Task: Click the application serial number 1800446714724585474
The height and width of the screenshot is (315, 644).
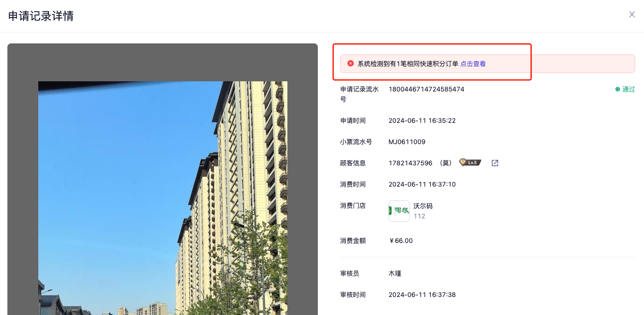Action: click(x=426, y=89)
